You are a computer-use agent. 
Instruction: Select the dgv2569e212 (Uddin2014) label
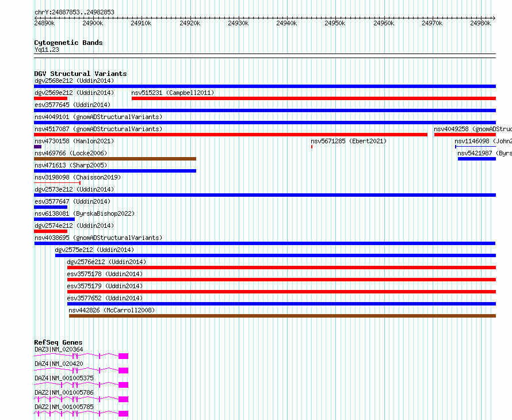point(74,93)
